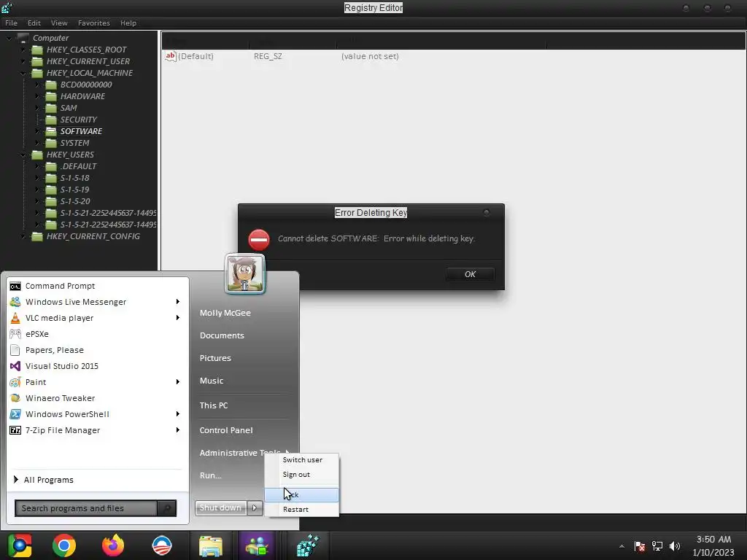This screenshot has height=560, width=747.
Task: Expand HKEY_CLASSES_ROOT node
Action: 23,50
